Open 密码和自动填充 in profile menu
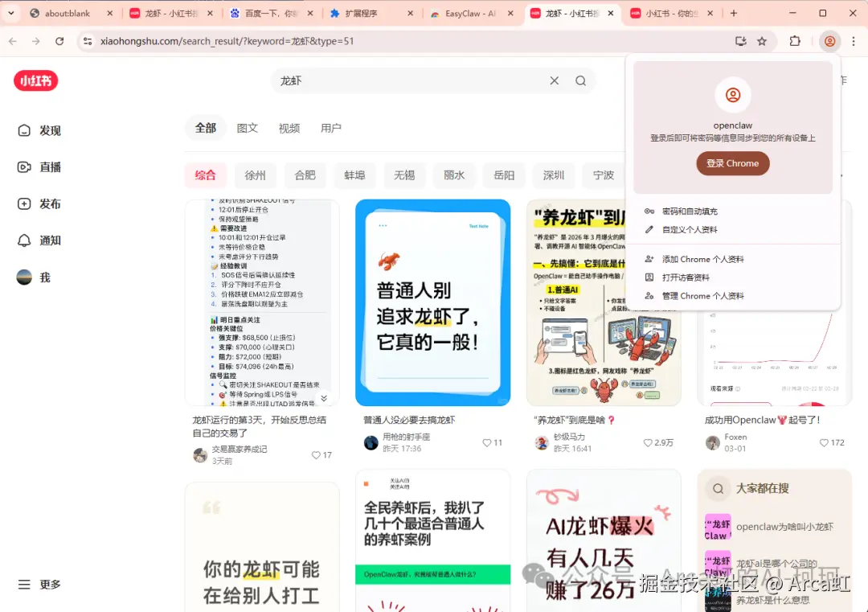 coord(733,211)
